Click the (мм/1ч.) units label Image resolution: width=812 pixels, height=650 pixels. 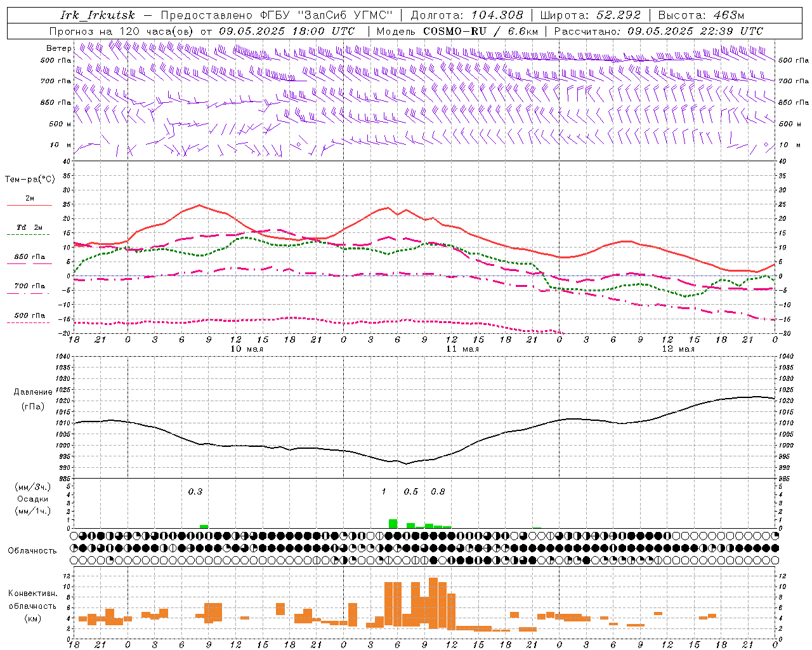pyautogui.click(x=32, y=511)
